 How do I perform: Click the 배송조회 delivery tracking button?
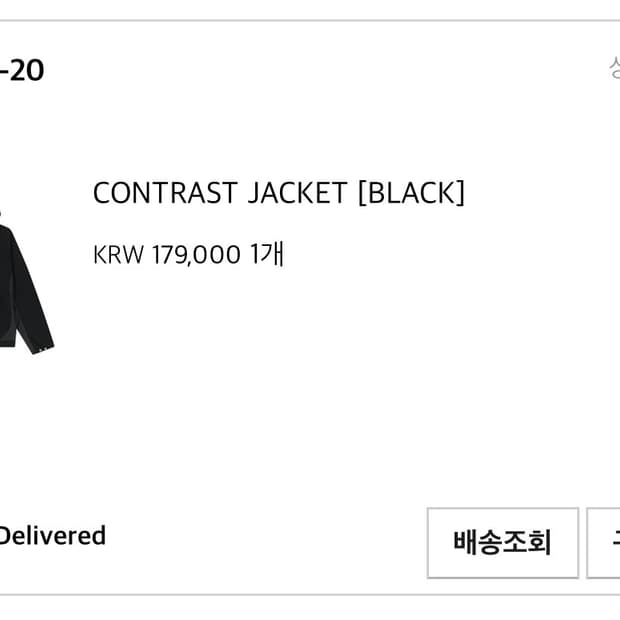point(503,542)
